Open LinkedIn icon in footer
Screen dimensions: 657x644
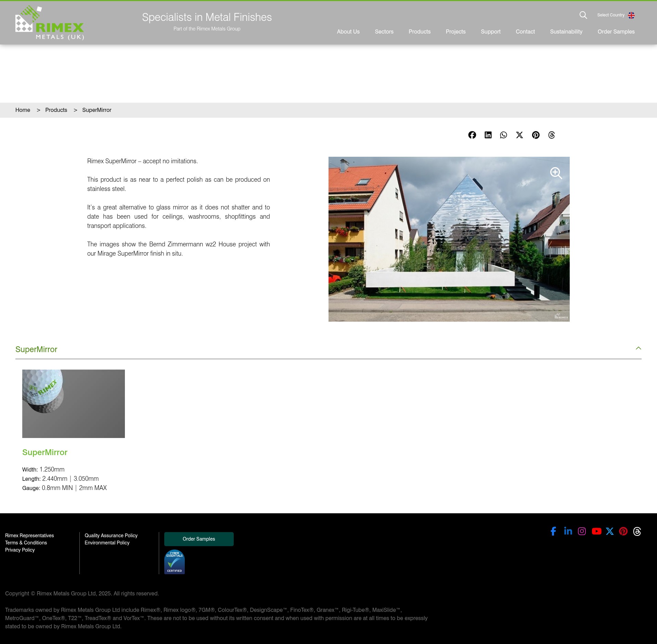pyautogui.click(x=568, y=531)
